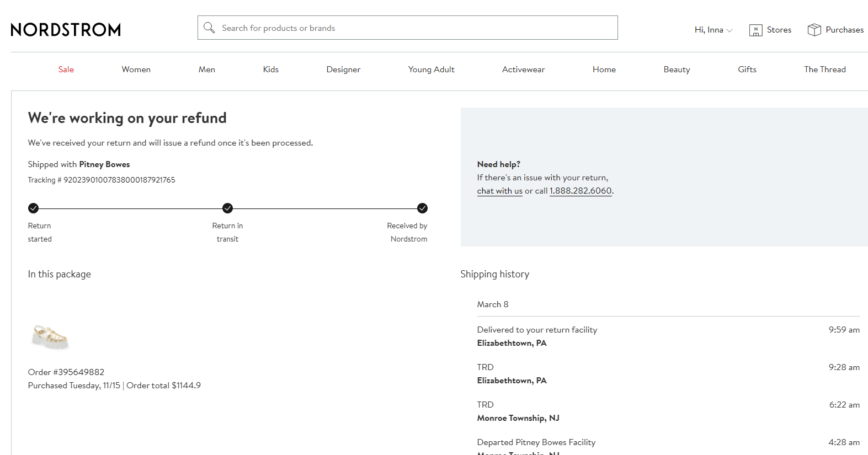
Task: Click the Return in transit checkmark
Action: 227,208
